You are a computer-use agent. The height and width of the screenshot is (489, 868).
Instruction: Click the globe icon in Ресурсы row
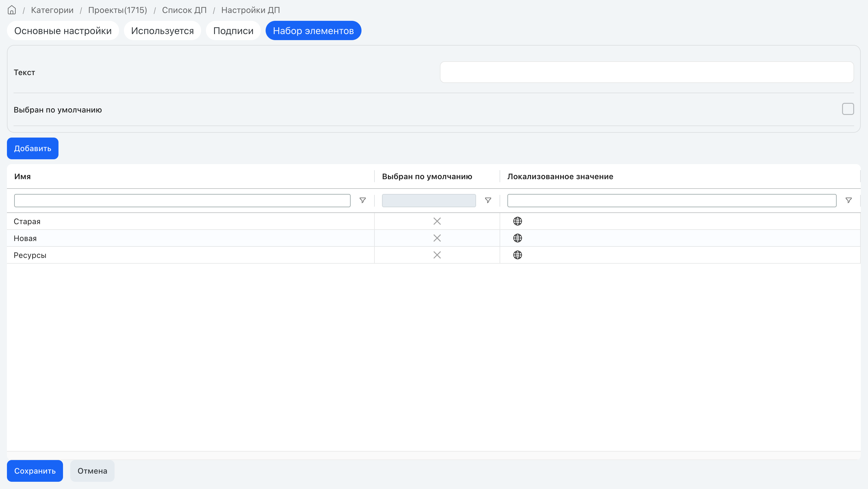(x=518, y=255)
